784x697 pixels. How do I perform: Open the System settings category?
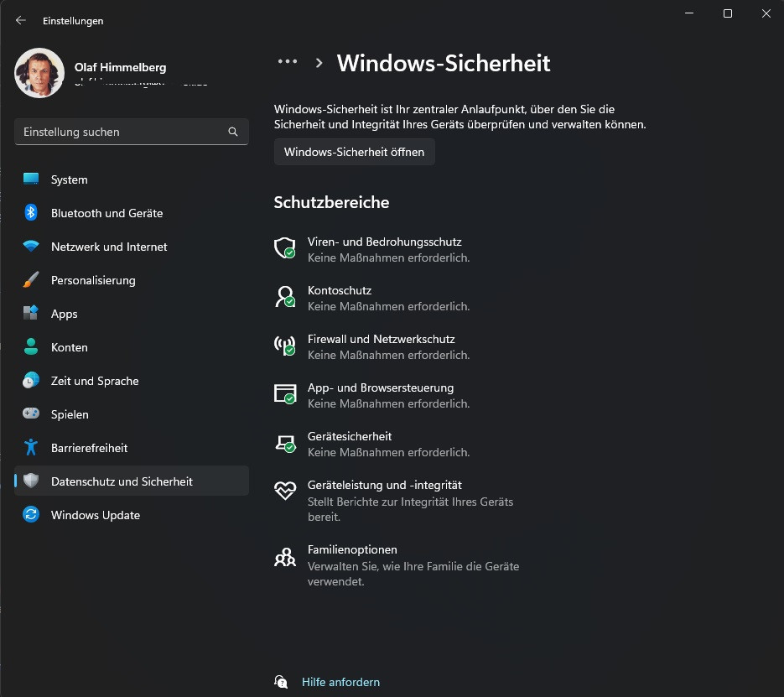132,179
